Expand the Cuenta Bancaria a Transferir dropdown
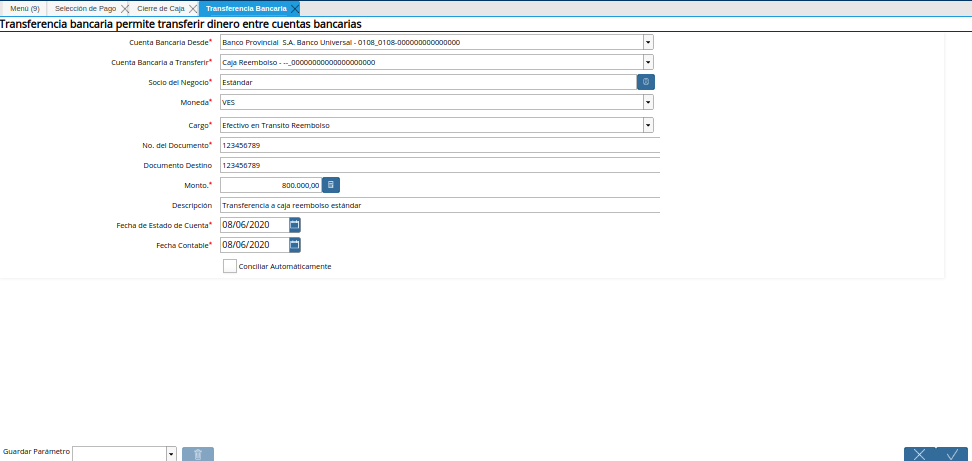The image size is (972, 461). click(x=648, y=62)
